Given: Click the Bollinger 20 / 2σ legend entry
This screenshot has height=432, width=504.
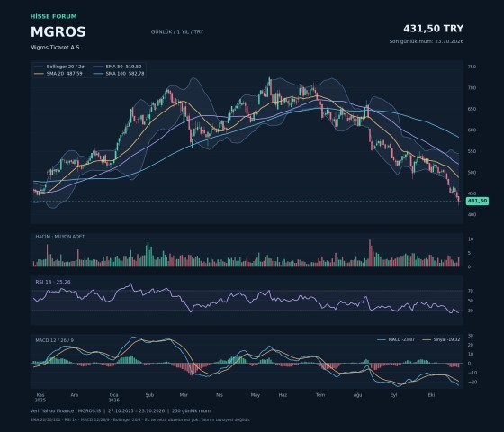Looking at the screenshot, I should click(x=59, y=67).
